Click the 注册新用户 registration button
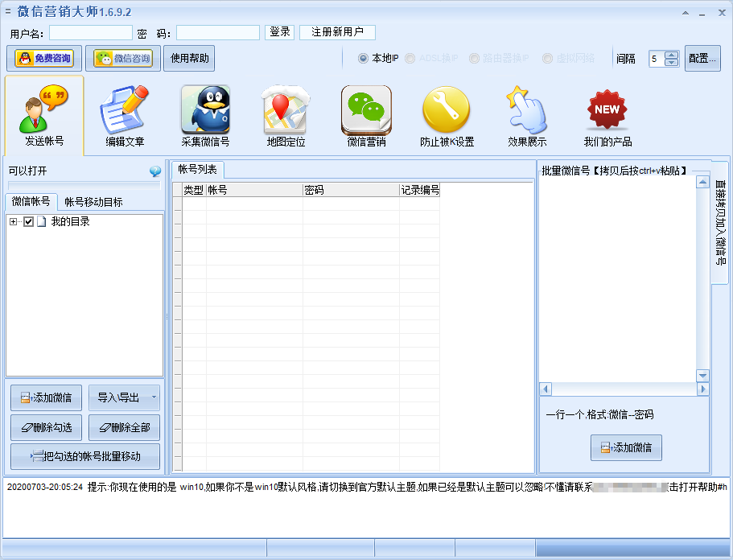The height and width of the screenshot is (560, 733). point(336,32)
